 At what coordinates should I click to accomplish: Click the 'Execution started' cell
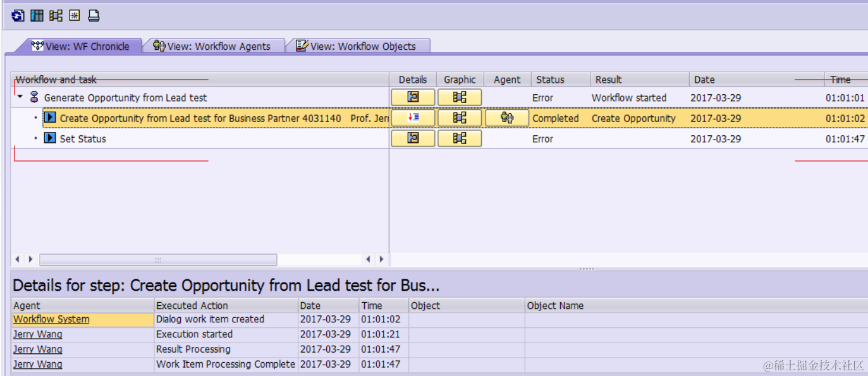pos(226,334)
